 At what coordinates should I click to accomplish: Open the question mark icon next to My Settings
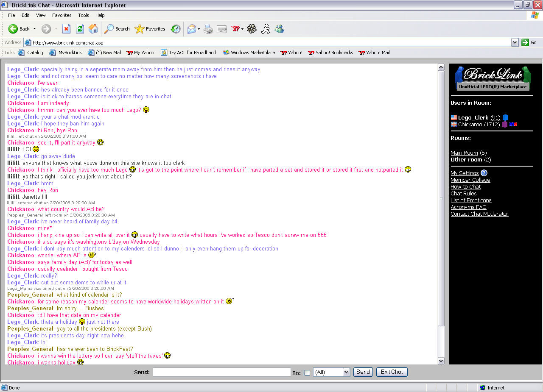[x=484, y=173]
